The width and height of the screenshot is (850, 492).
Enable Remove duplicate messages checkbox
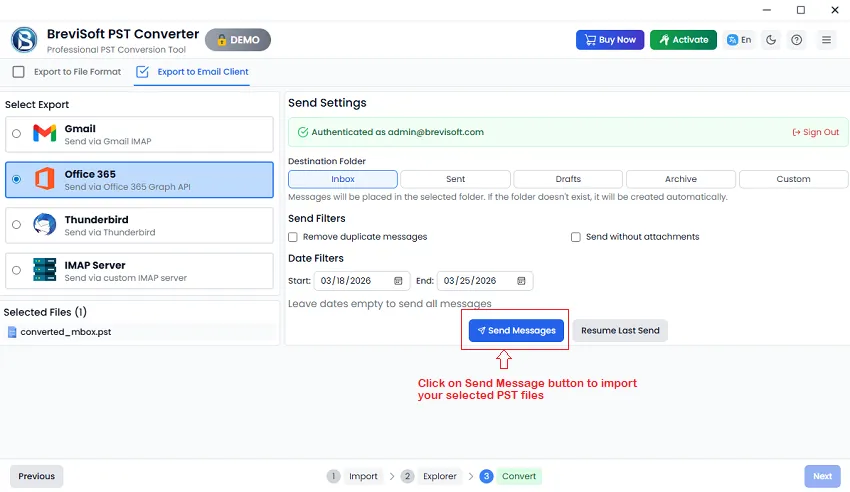pyautogui.click(x=293, y=237)
